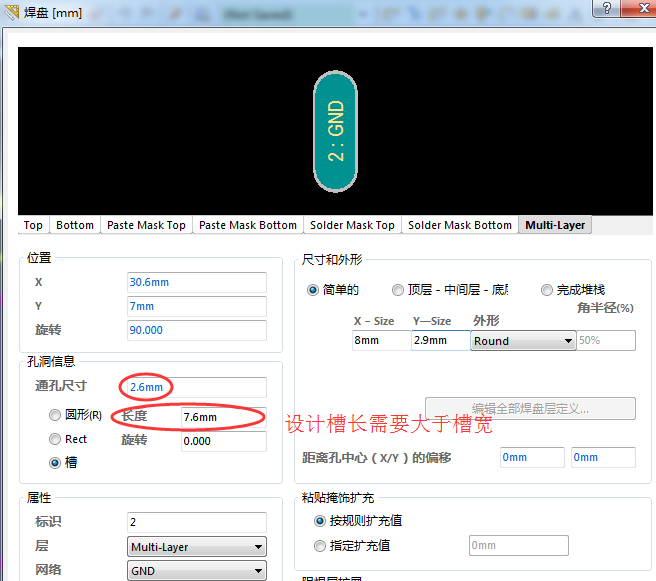
Task: Select the 简单的 size mode radio
Action: pos(313,290)
